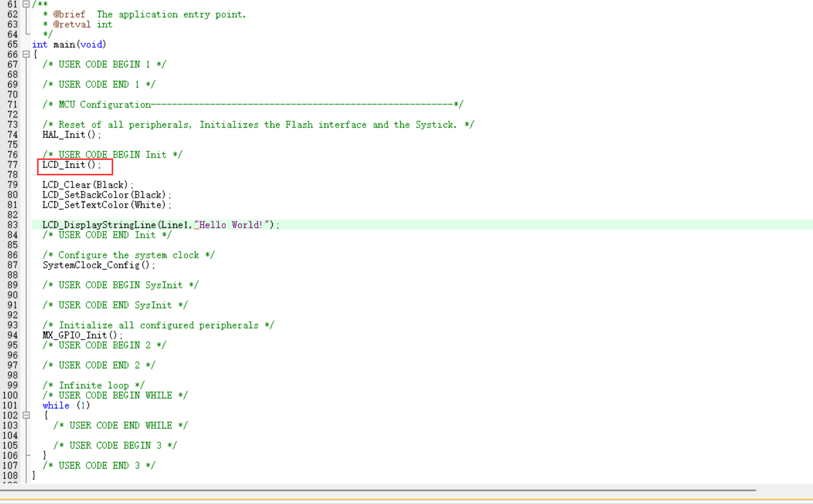813x504 pixels.
Task: Click on 'int main(void)' declaration
Action: click(x=69, y=44)
